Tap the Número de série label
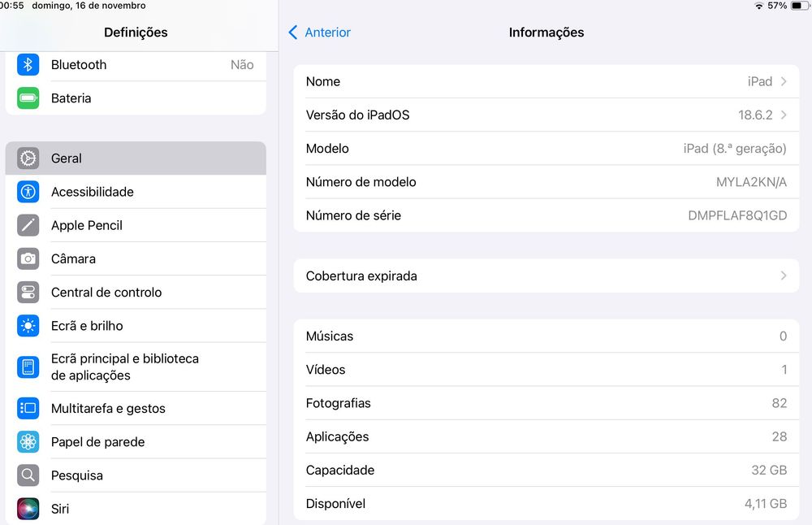The height and width of the screenshot is (525, 812). 353,215
